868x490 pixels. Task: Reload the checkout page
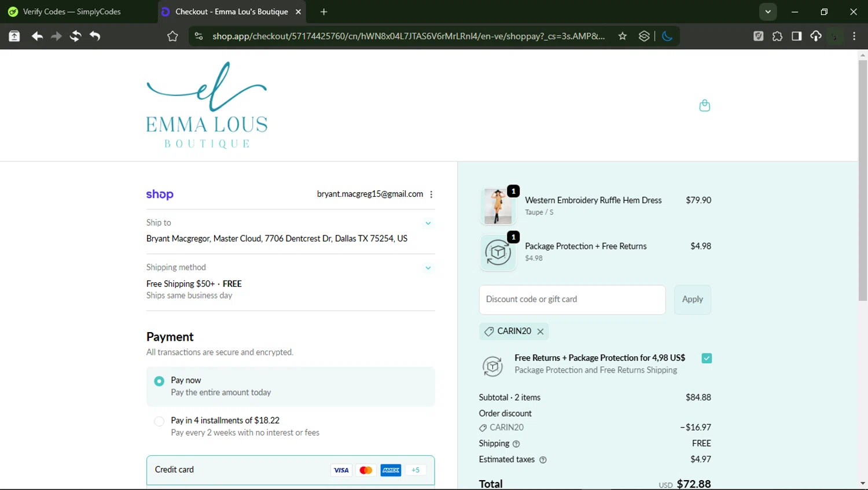(75, 36)
